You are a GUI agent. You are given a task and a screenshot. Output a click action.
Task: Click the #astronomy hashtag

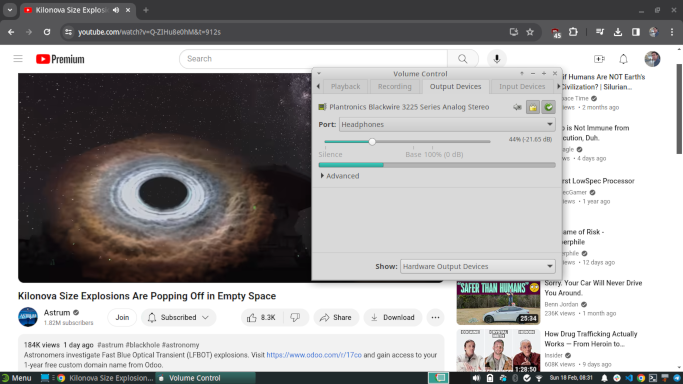coord(180,345)
